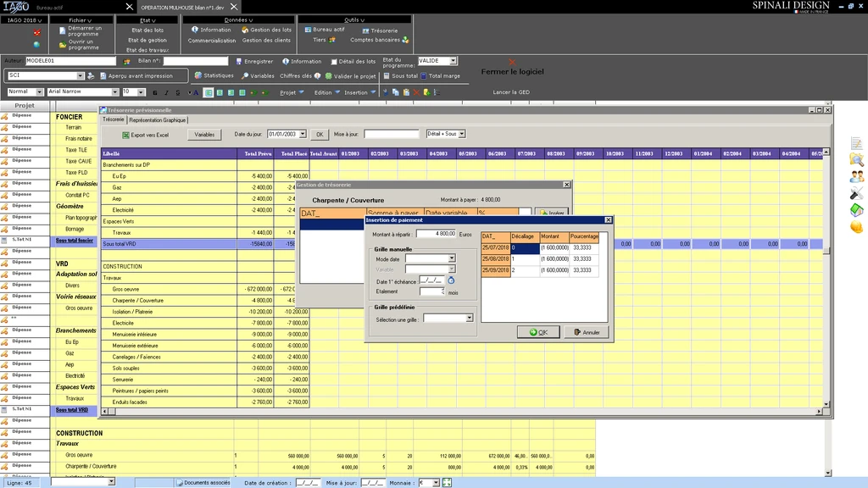The height and width of the screenshot is (488, 868).
Task: Click the Variables button in Trésorerie window
Action: (x=204, y=135)
